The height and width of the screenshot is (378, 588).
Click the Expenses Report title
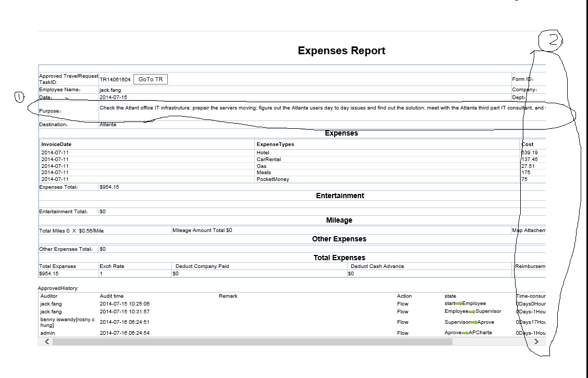pyautogui.click(x=341, y=51)
